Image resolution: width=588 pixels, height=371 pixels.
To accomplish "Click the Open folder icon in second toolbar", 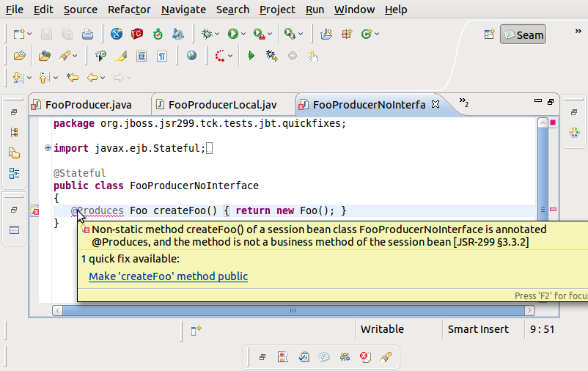I will (19, 56).
